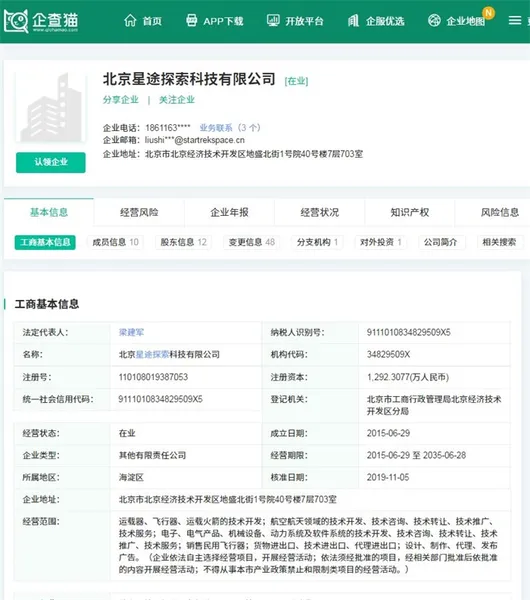
Task: Click the 关注企业 link
Action: click(x=177, y=100)
